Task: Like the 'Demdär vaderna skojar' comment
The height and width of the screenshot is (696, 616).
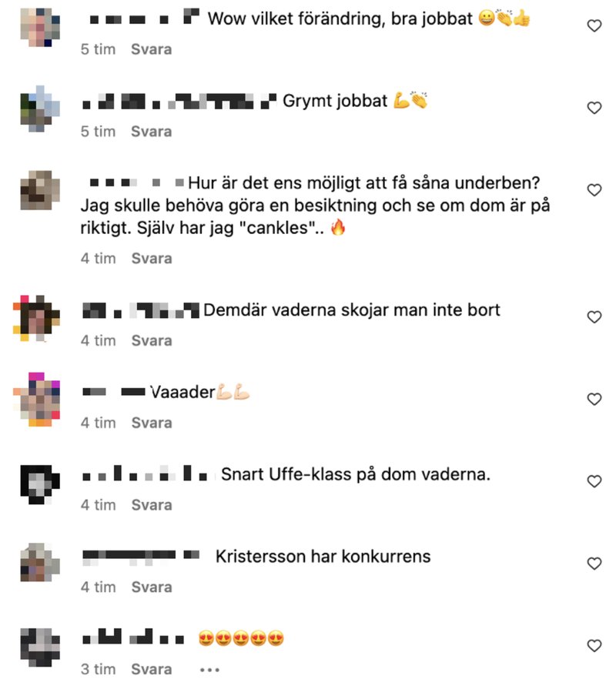Action: [x=594, y=317]
